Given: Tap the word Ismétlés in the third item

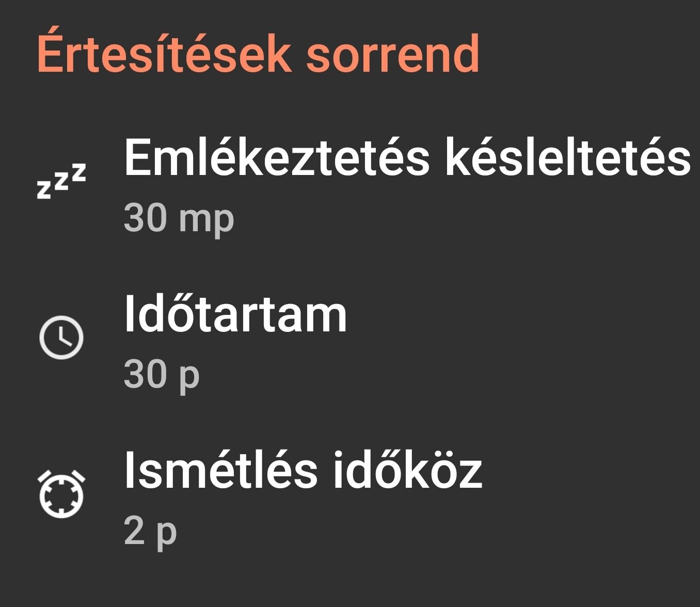Looking at the screenshot, I should [221, 471].
